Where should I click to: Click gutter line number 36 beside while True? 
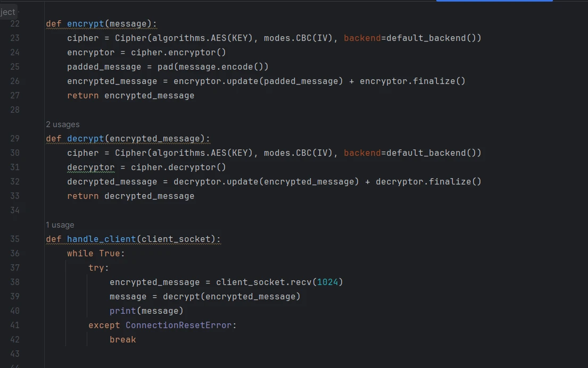[14, 253]
